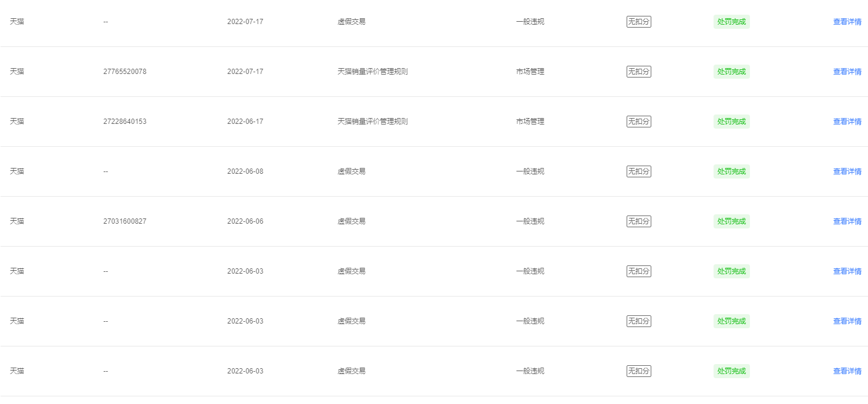The width and height of the screenshot is (868, 404).
Task: Click the ID number 27765520078
Action: pos(125,72)
